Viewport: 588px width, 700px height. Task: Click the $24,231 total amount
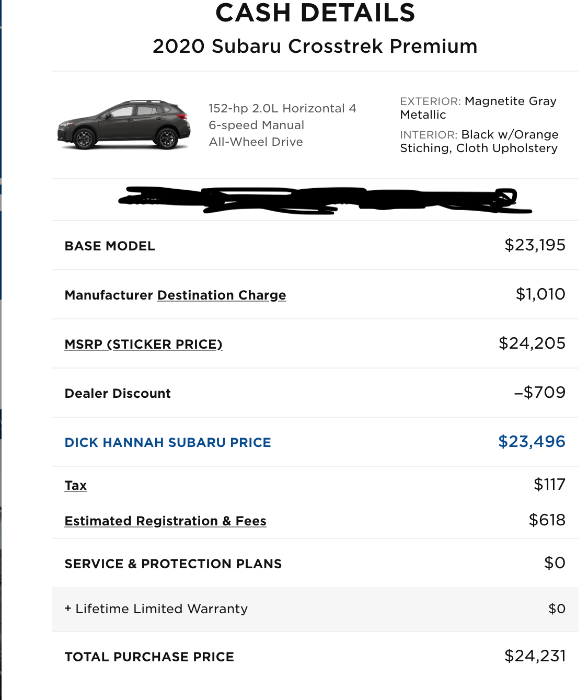(x=535, y=656)
